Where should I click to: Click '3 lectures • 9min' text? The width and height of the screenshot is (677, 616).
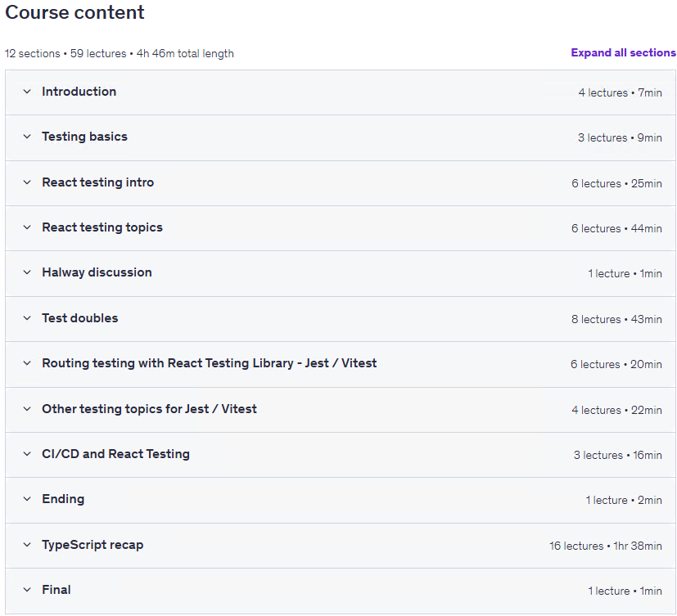620,137
